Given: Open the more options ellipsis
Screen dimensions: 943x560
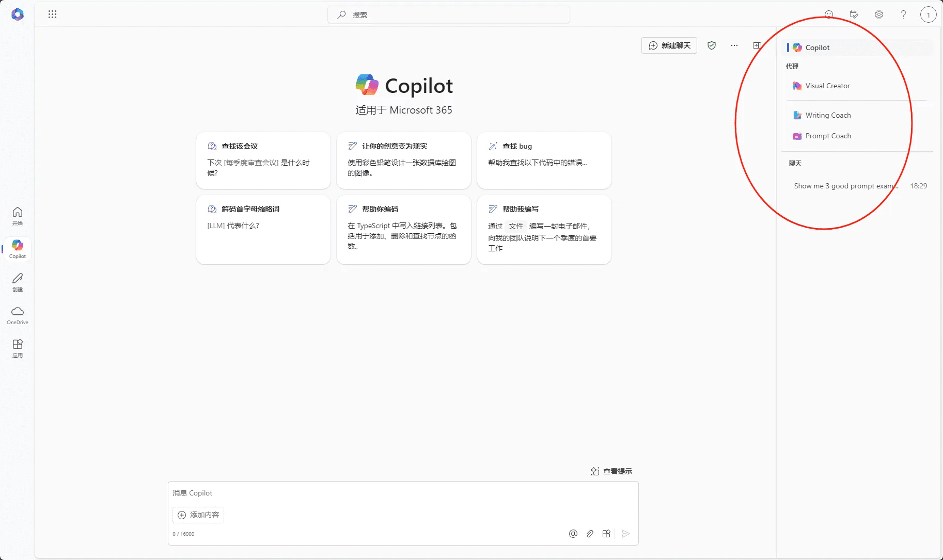Looking at the screenshot, I should tap(734, 45).
